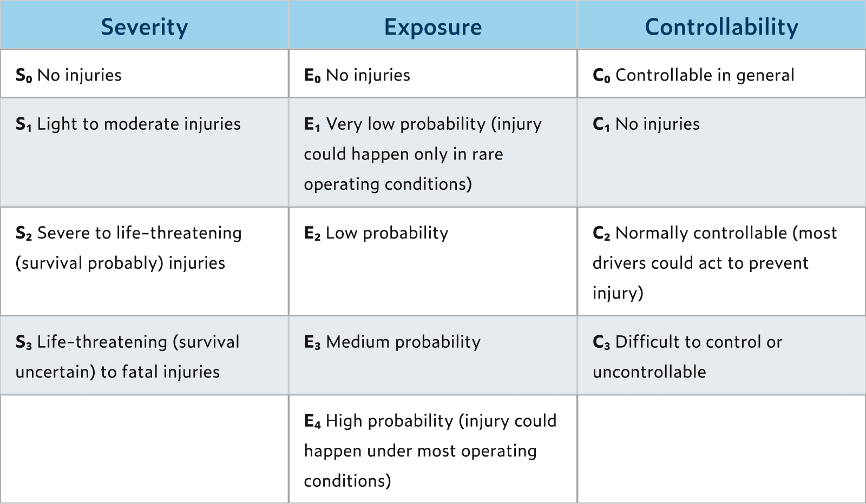Image resolution: width=866 pixels, height=504 pixels.
Task: Click the Controllability column header
Action: tap(721, 27)
